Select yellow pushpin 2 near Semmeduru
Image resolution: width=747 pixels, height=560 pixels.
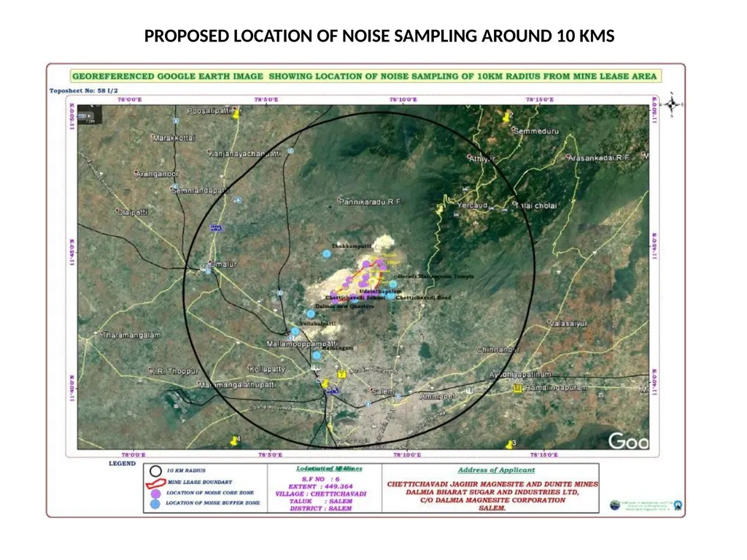(x=508, y=116)
